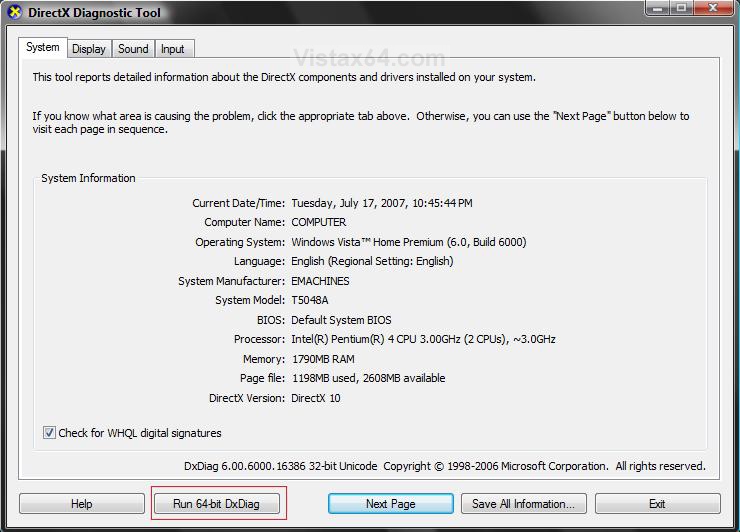Click the 'DirectX Diagnostic Tool' title text
740x532 pixels.
click(x=94, y=13)
